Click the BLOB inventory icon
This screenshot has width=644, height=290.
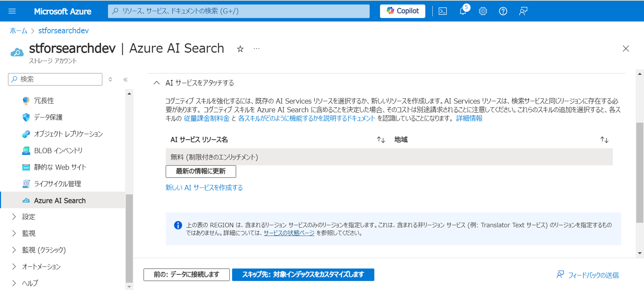click(26, 150)
